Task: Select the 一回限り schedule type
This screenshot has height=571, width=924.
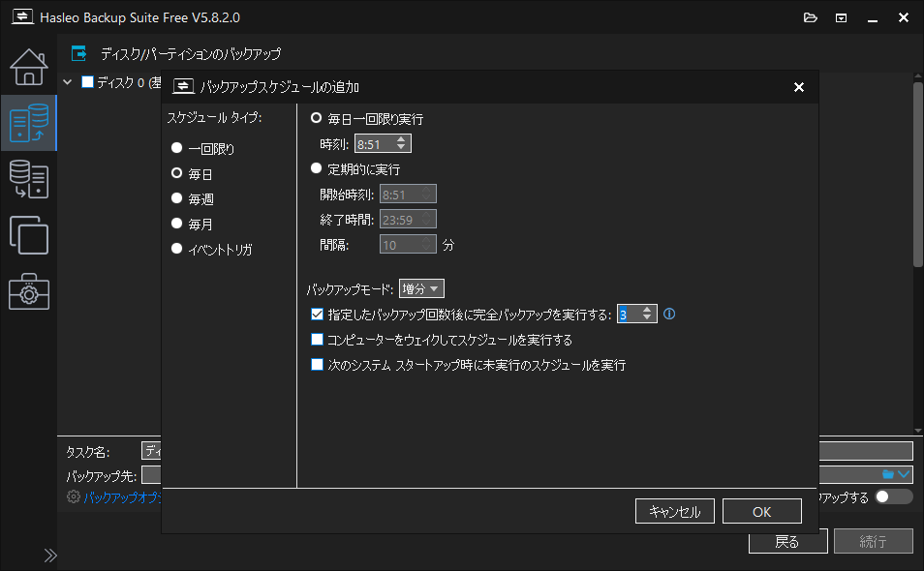Action: pos(202,148)
